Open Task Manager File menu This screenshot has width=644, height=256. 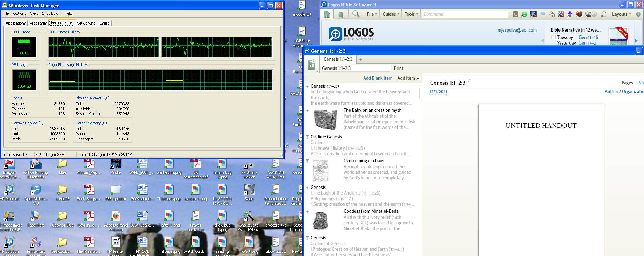tap(6, 13)
